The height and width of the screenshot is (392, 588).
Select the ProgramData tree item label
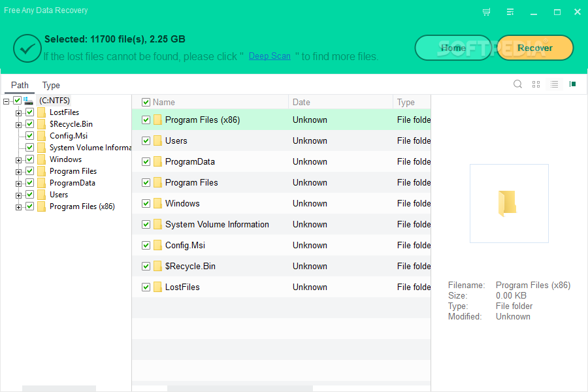(x=73, y=183)
